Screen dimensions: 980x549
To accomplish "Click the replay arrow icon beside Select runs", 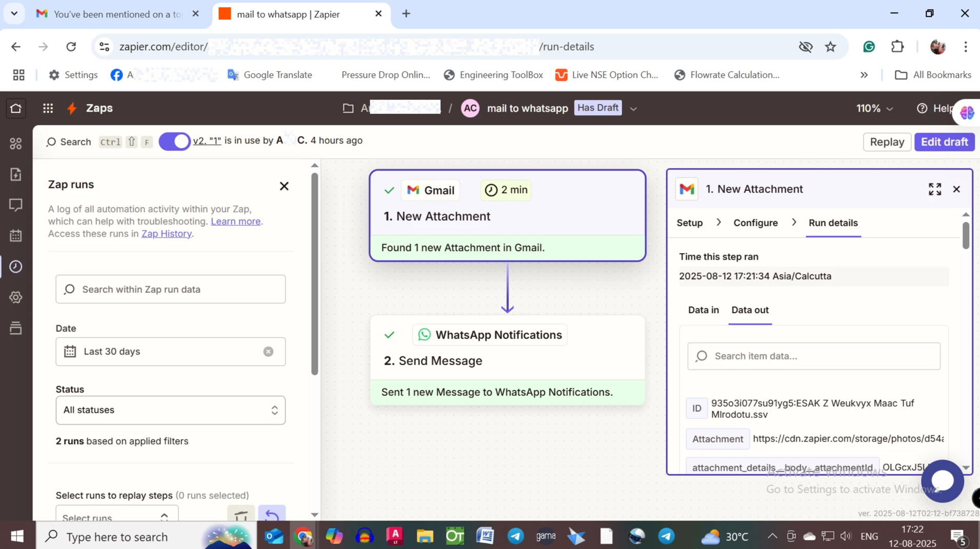I will click(272, 514).
